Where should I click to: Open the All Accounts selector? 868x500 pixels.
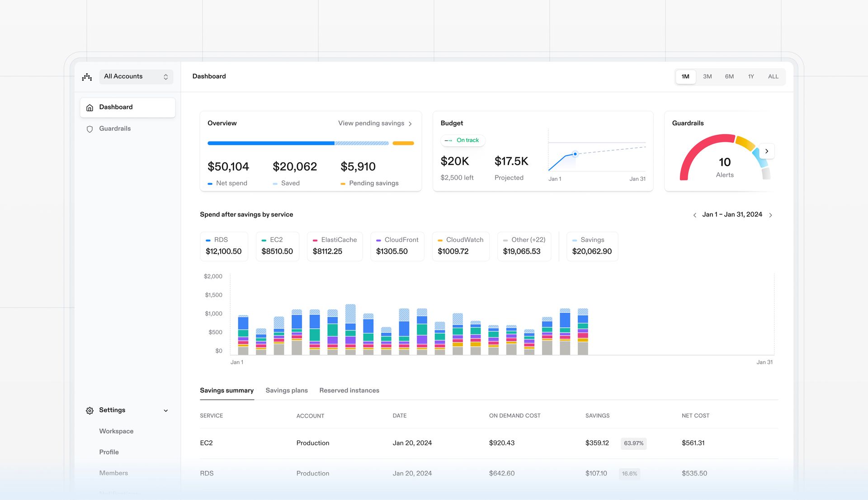pos(136,76)
